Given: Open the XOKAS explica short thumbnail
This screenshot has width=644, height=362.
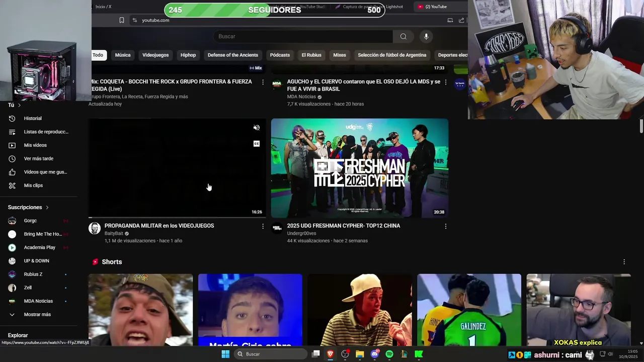Looking at the screenshot, I should click(x=579, y=310).
